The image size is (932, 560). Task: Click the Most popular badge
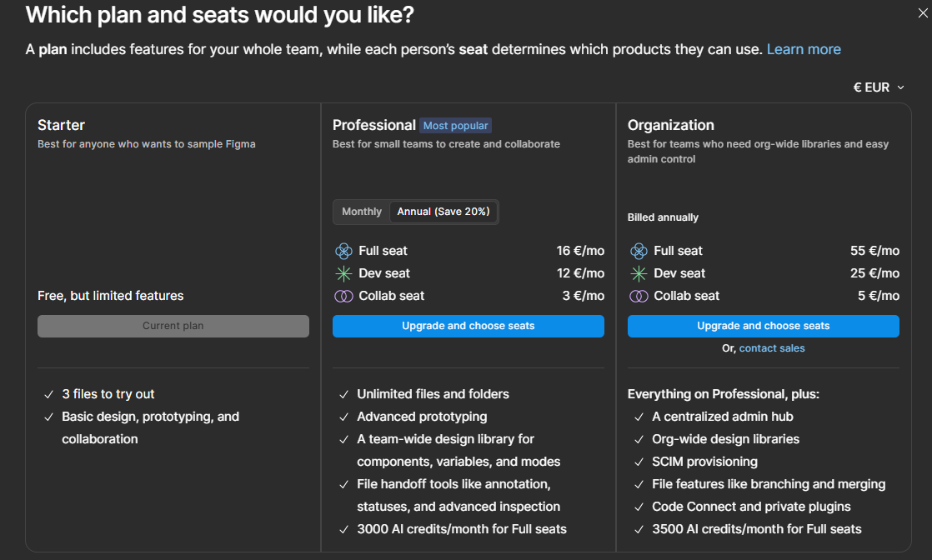[x=455, y=126]
